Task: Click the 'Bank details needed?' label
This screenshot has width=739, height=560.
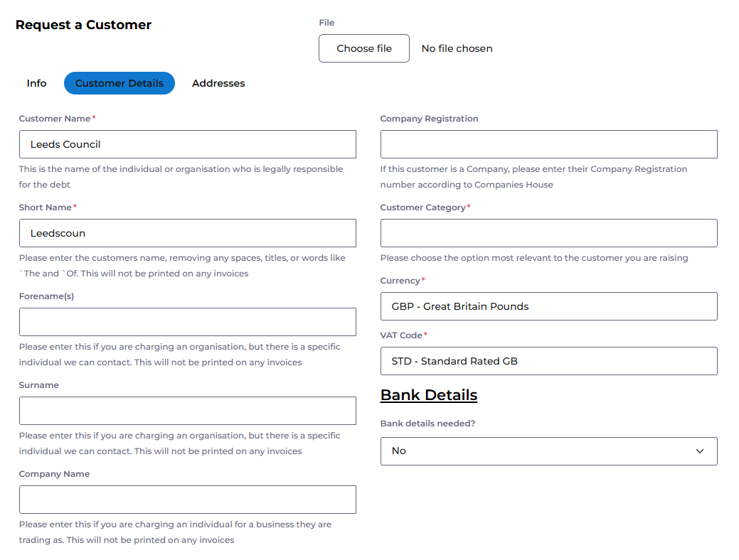Action: [428, 424]
